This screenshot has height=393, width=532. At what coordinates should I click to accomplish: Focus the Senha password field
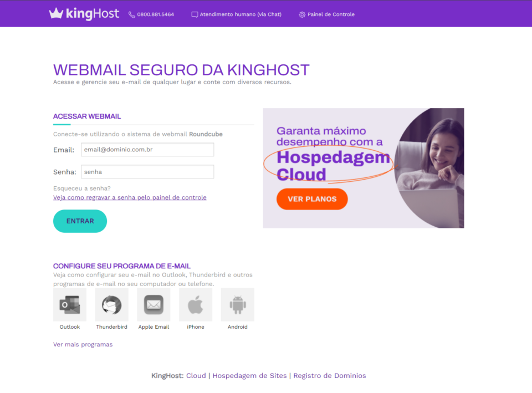[x=147, y=172]
